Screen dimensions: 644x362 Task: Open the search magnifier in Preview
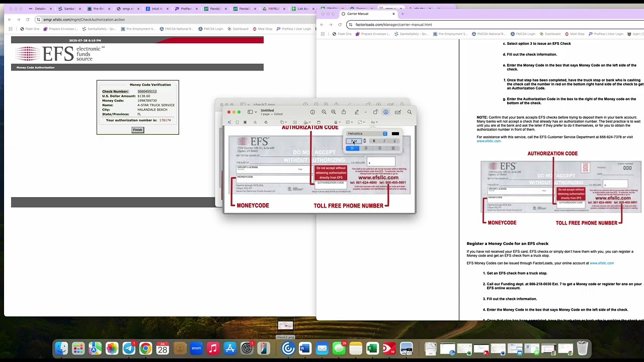[410, 112]
